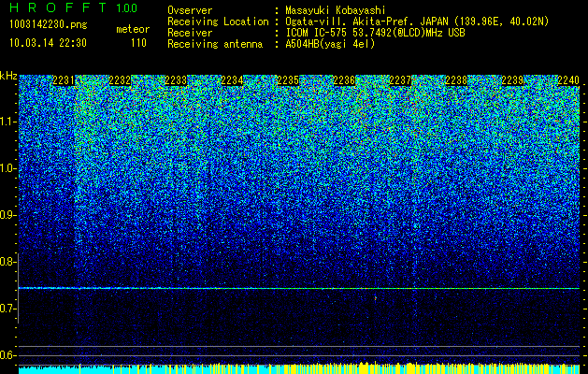The height and width of the screenshot is (374, 588).
Task: Click the 2238 time marker
Action: 456,80
